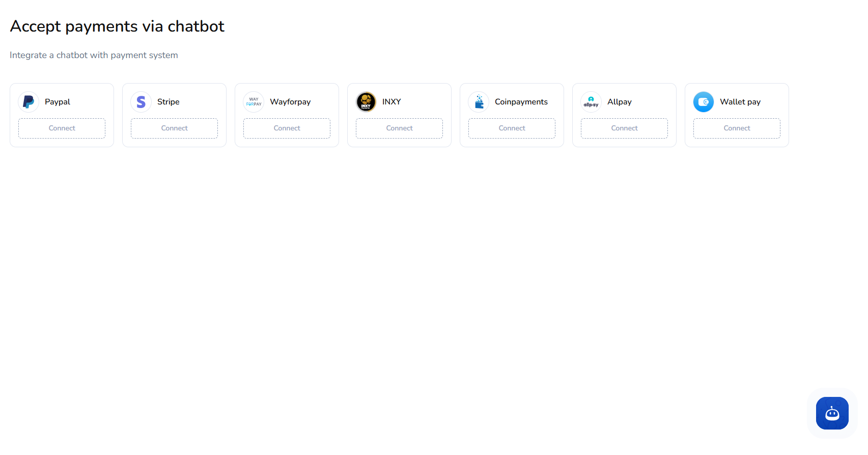The image size is (868, 455).
Task: Connect the Paypal payment system
Action: click(x=62, y=128)
